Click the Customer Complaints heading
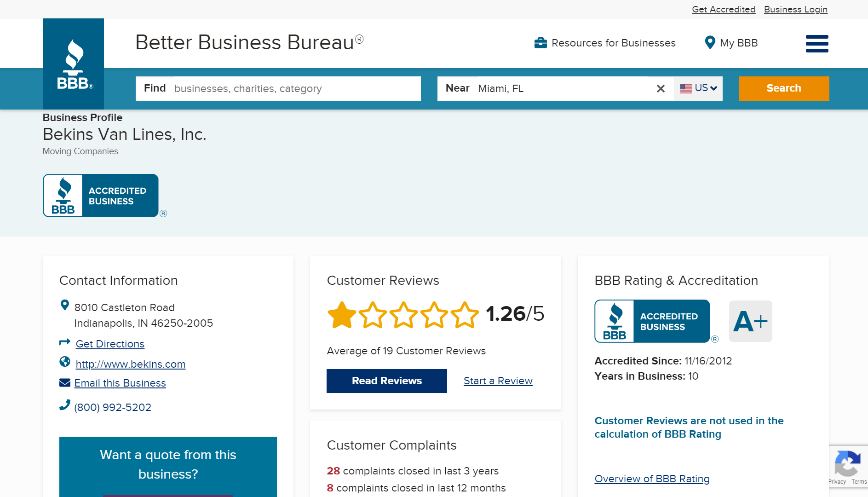Screen dimensions: 868x497 coord(391,445)
